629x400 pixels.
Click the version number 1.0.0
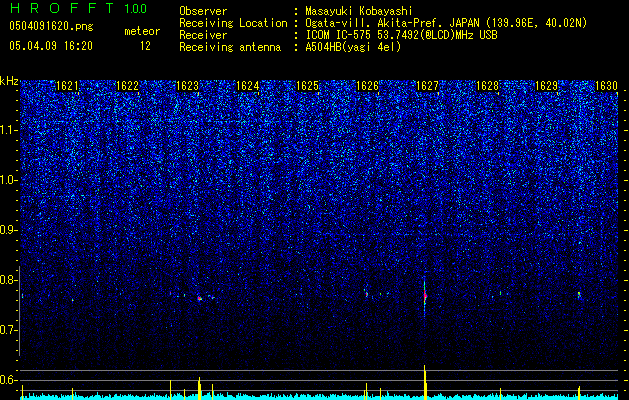pos(136,8)
